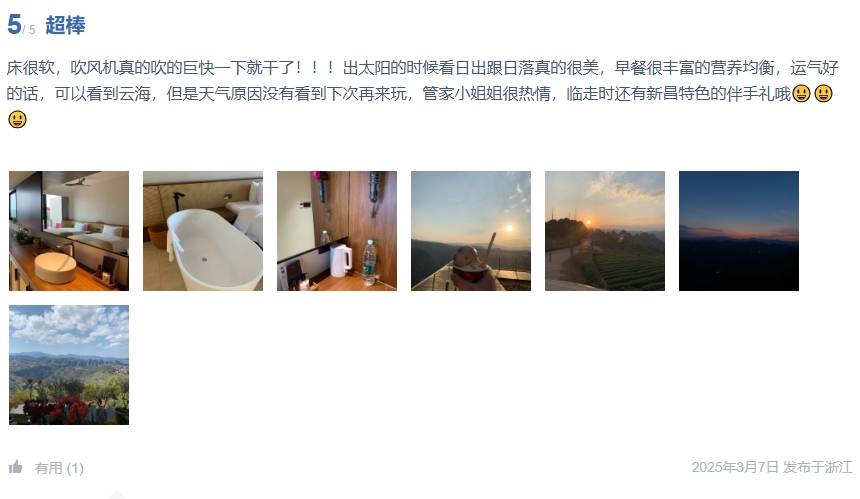Screen dimensions: 860x499
Task: Select the first smiley emoji after 伴手礼哦
Action: click(801, 94)
